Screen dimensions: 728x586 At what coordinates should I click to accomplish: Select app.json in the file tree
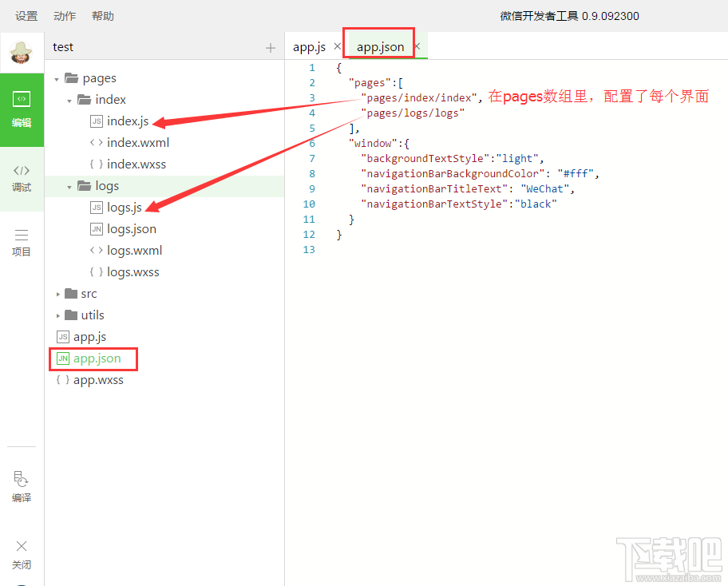tap(97, 358)
